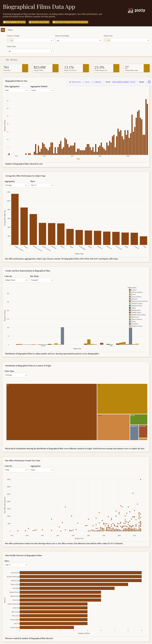
Task: Expand the Bar Mode 'Grouped' dropdown arrow
Action: point(52,280)
